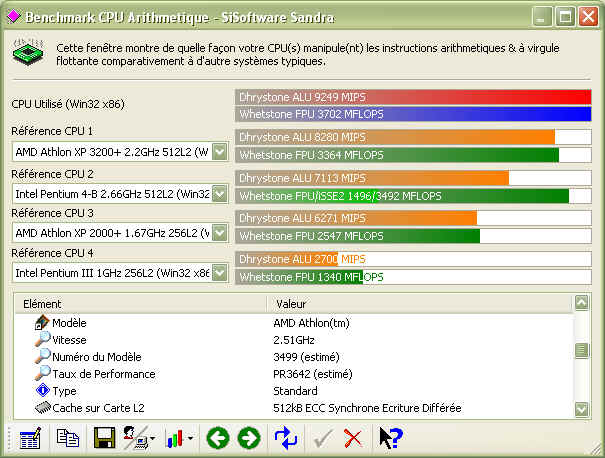Click the Dhrystone ALU 7113 MIPS bar
This screenshot has width=605, height=458.
pyautogui.click(x=413, y=178)
